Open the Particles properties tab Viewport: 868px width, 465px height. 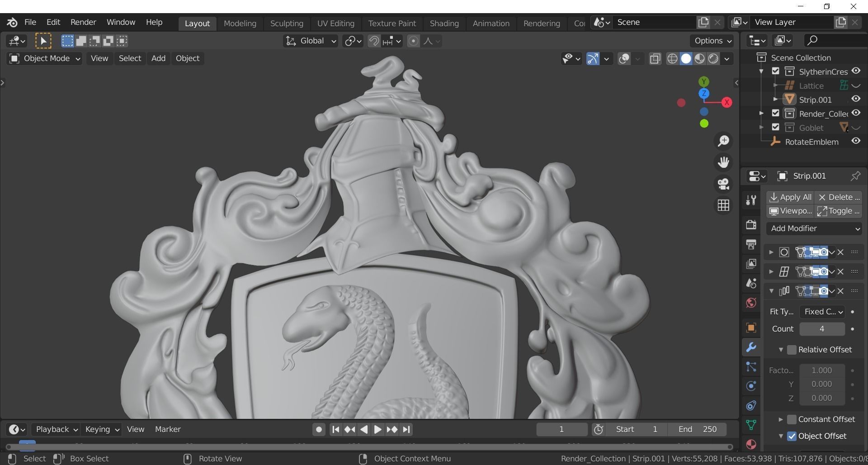click(751, 367)
